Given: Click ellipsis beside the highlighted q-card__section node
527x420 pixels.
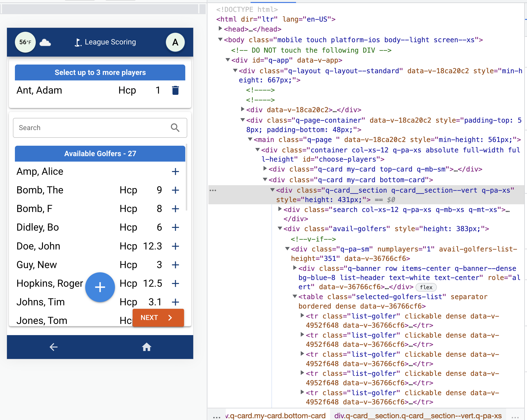Looking at the screenshot, I should (213, 190).
